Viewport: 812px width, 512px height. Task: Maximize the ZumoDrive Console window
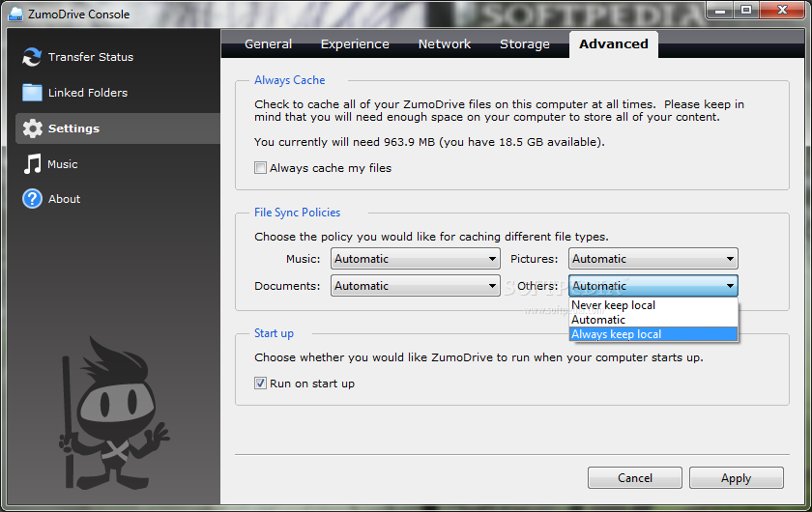[x=746, y=10]
